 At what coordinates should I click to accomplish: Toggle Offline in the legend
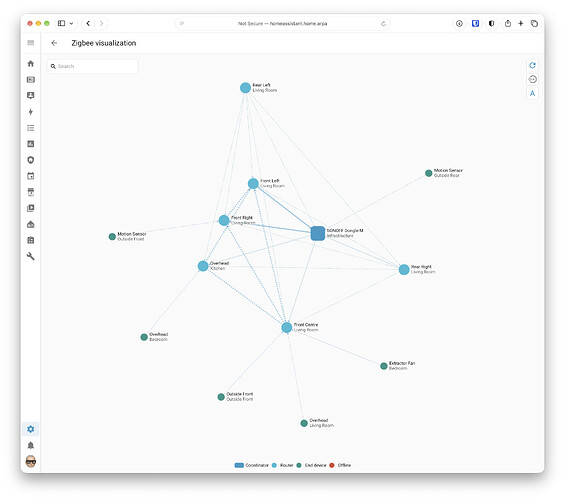340,465
